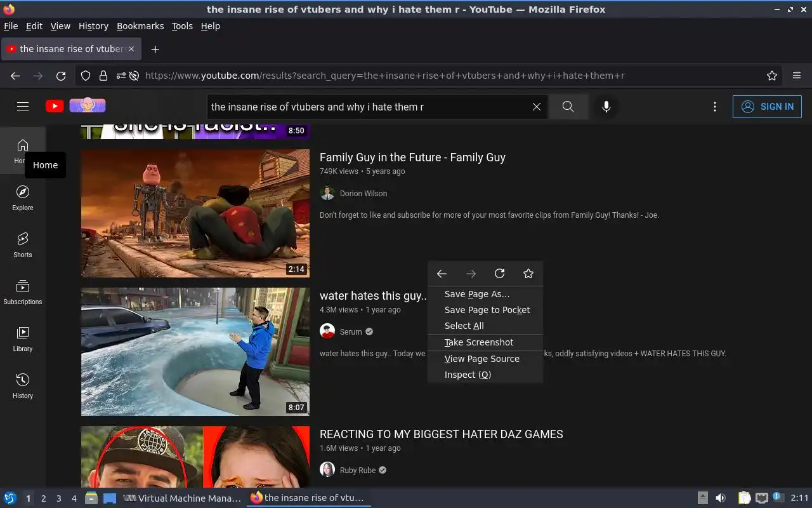Screen dimensions: 812x508
Task: Switch to workspace 3 in taskbar
Action: [58, 498]
